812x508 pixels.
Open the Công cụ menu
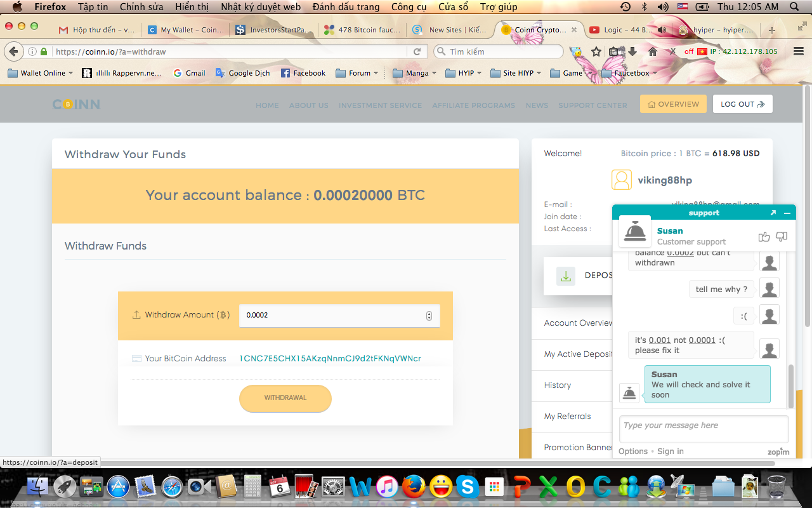pyautogui.click(x=409, y=7)
